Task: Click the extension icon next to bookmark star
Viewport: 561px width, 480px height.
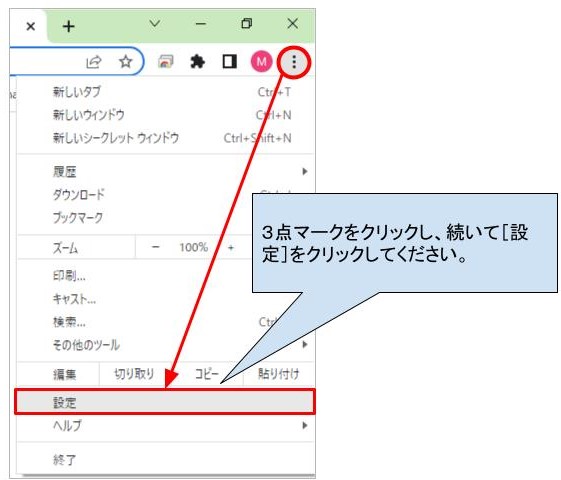Action: pyautogui.click(x=166, y=62)
